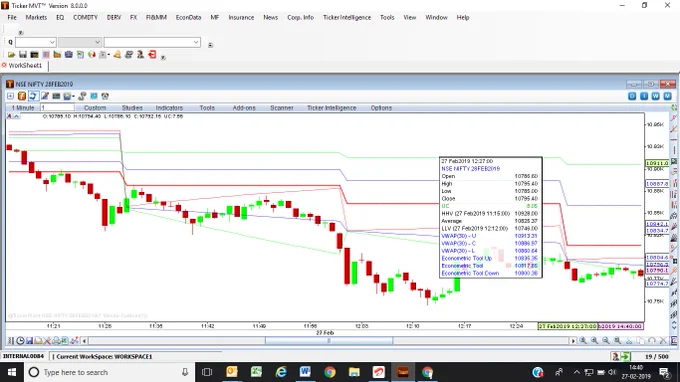
Task: Open the wide symbol combo box
Action: (x=152, y=42)
